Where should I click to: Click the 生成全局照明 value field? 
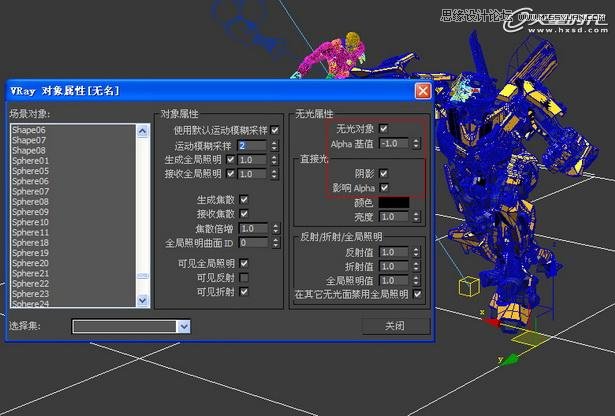pos(253,160)
